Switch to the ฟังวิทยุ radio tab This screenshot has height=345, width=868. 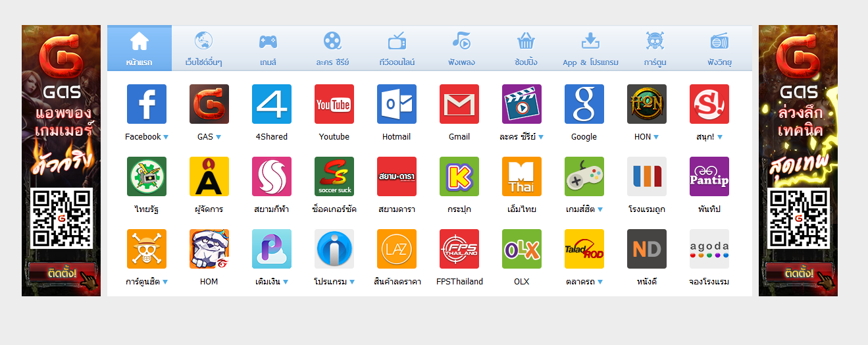coord(719,49)
